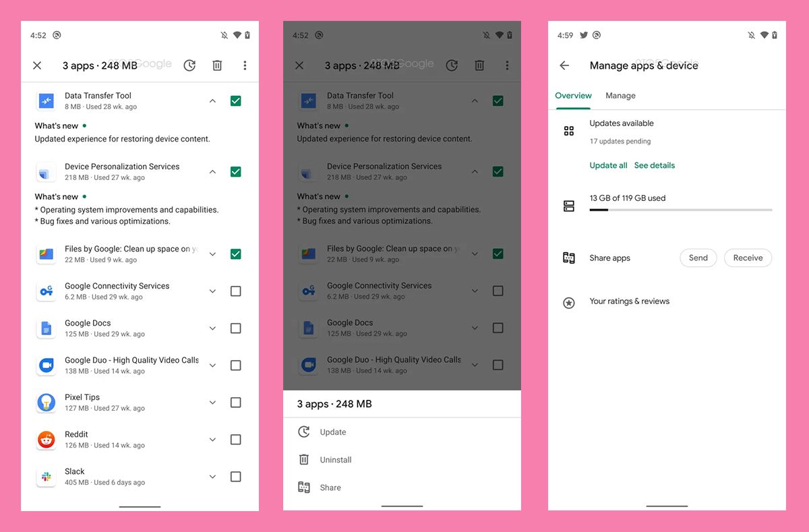Tap the Slack app icon
Screen dimensions: 809x532
pyautogui.click(x=46, y=477)
